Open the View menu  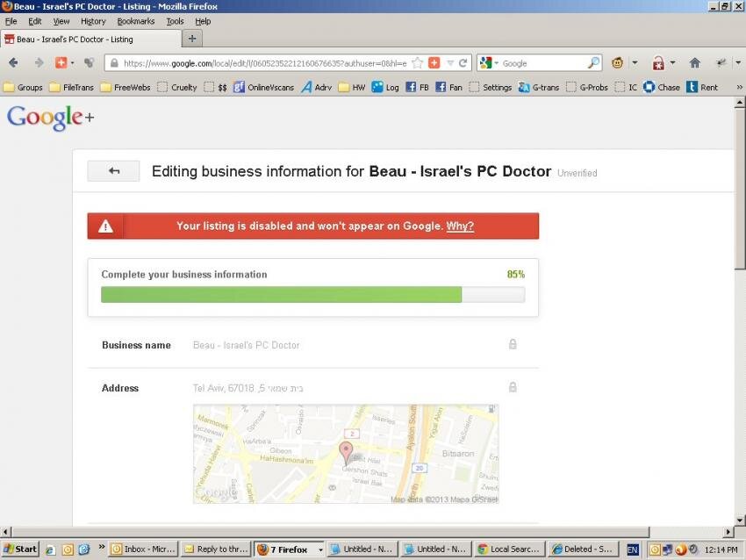[x=61, y=21]
